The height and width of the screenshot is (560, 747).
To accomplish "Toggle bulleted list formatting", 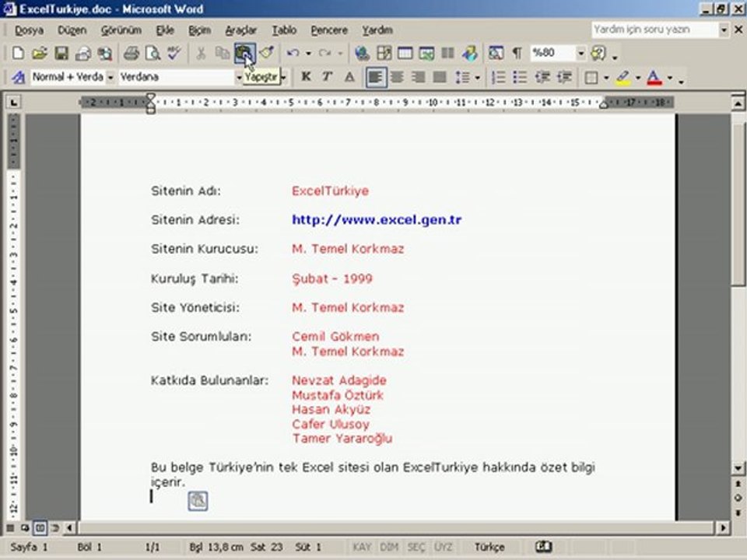I will (x=521, y=77).
